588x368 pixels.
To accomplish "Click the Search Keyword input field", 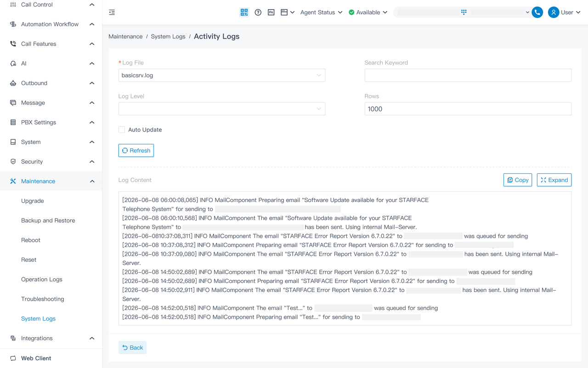I will point(468,75).
